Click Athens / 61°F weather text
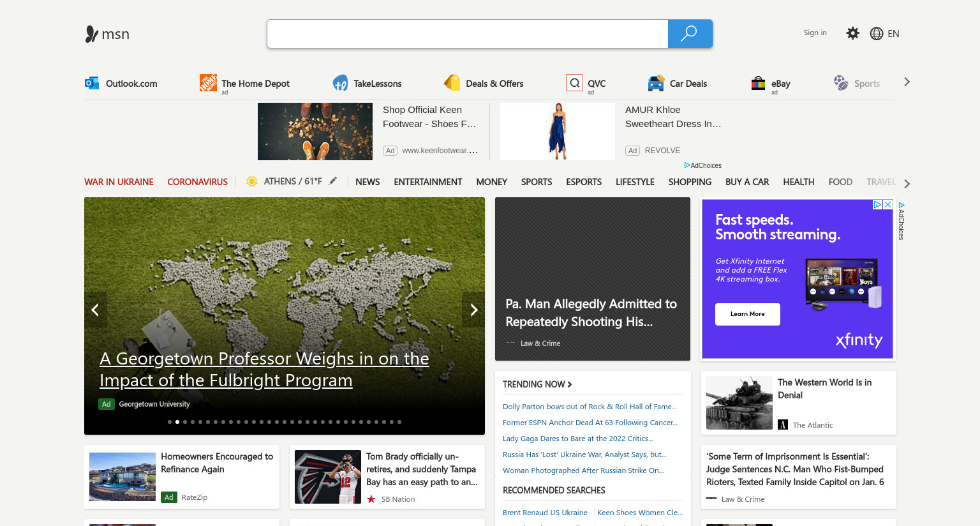Viewport: 980px width, 526px height. [x=293, y=181]
